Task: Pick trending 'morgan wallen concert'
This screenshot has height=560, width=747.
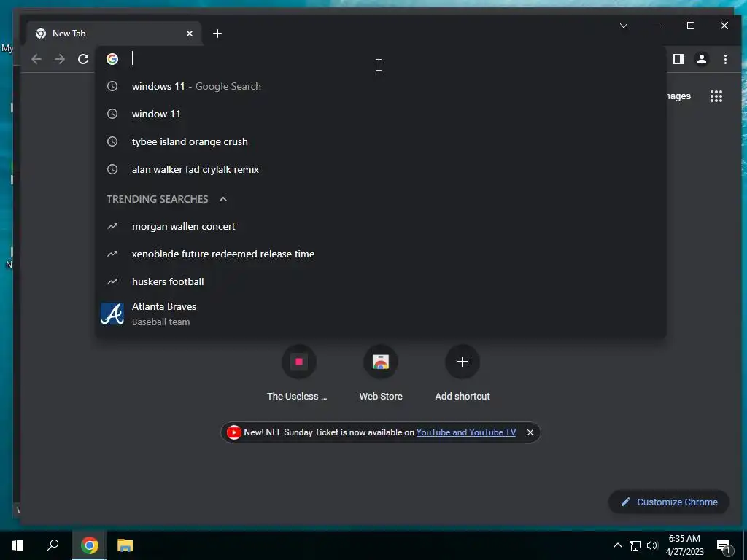Action: [x=381, y=226]
